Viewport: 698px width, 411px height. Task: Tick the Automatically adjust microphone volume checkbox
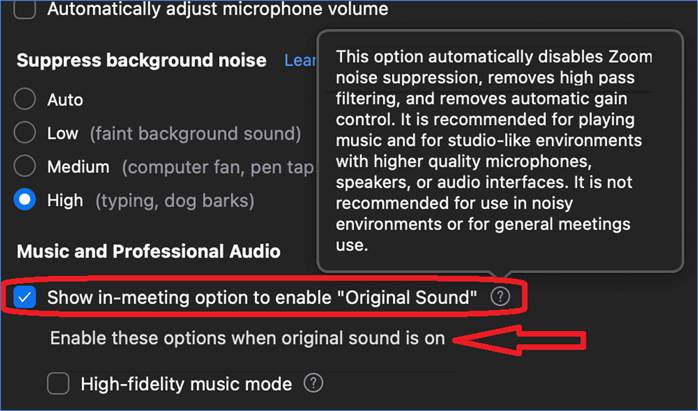(x=26, y=9)
